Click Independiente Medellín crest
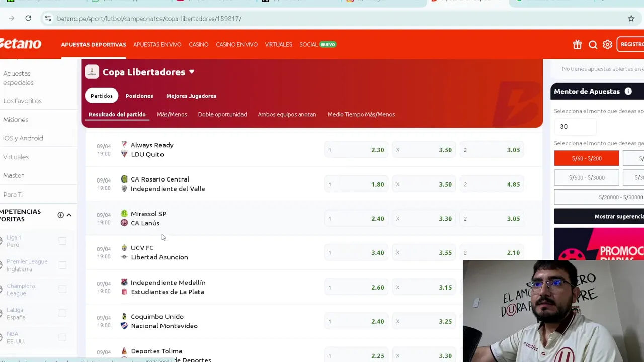644x362 pixels. 124,282
